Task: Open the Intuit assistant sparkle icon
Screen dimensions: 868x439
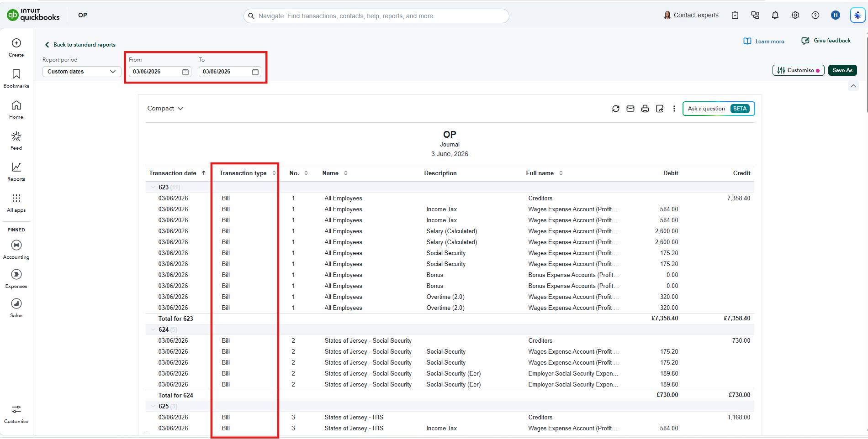Action: pos(857,15)
